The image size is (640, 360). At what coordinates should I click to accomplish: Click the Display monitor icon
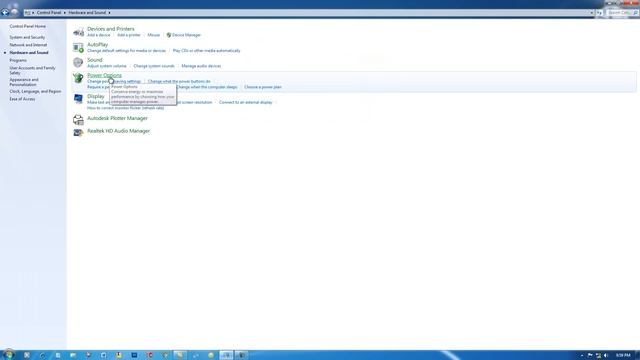coord(78,99)
